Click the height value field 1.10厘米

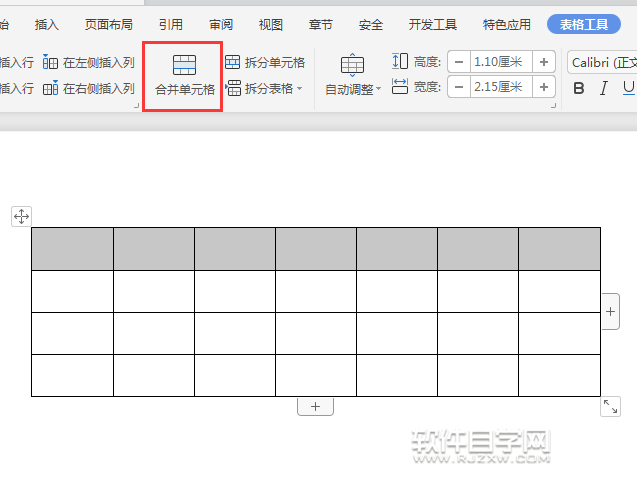(x=501, y=62)
